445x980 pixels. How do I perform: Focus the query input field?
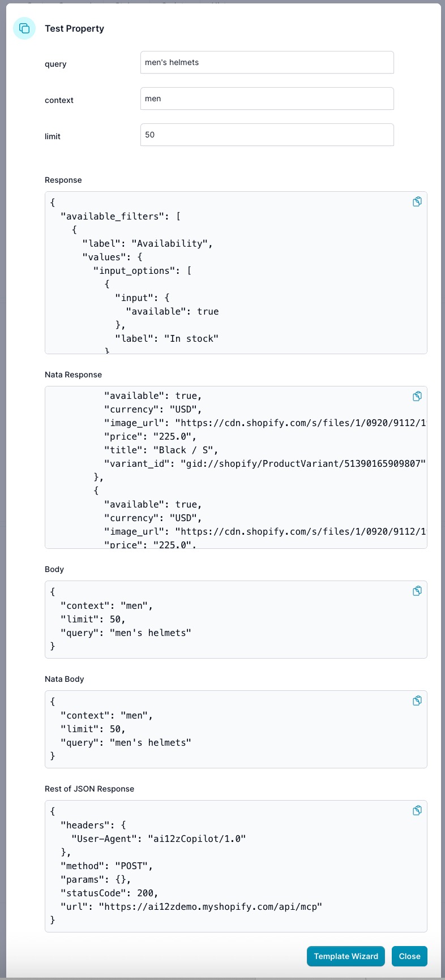(267, 62)
